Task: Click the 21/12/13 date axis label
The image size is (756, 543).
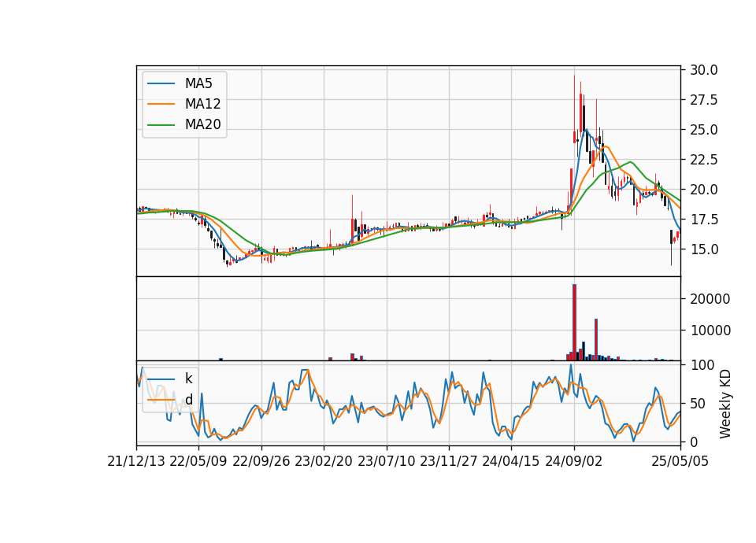Action: click(136, 461)
